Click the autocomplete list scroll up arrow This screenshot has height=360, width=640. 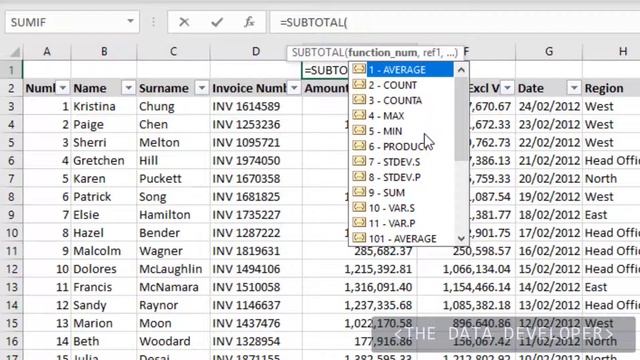coord(461,70)
